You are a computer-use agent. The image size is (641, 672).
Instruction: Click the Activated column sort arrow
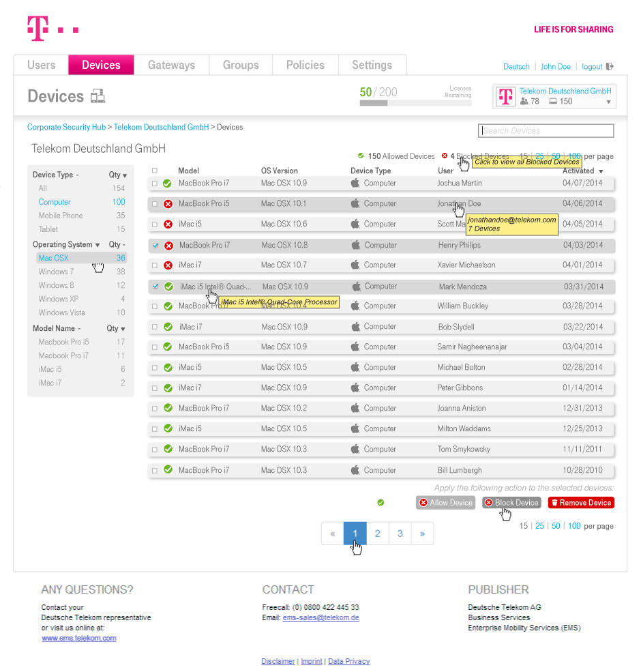pyautogui.click(x=601, y=171)
